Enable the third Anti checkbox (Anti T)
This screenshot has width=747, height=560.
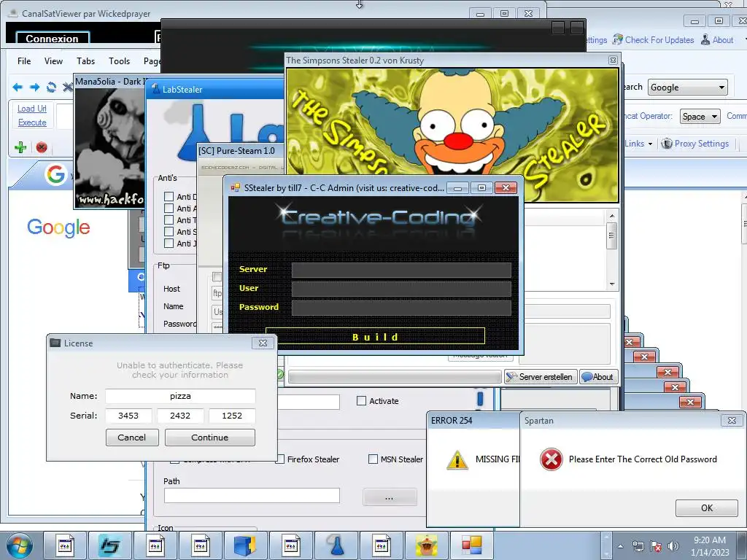[x=169, y=220]
